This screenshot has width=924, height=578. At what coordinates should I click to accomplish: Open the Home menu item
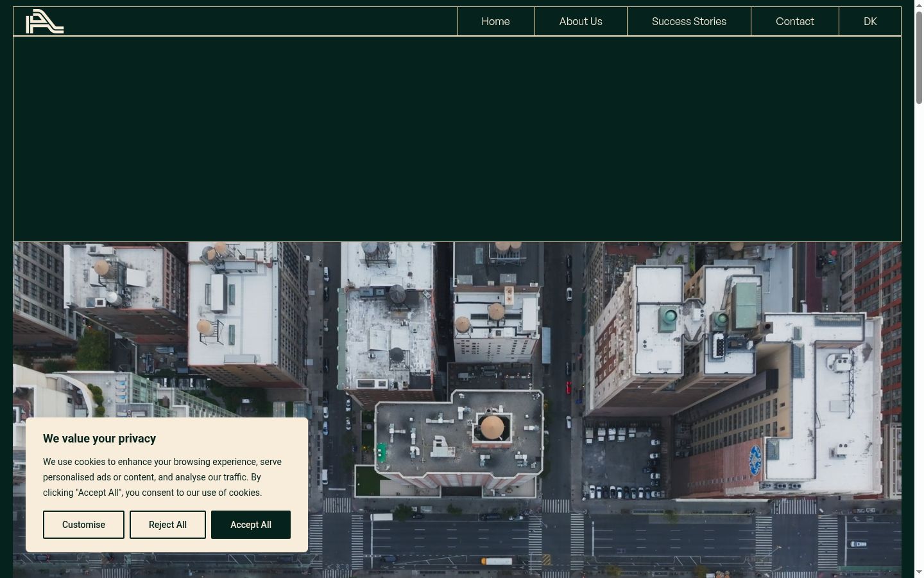[496, 21]
